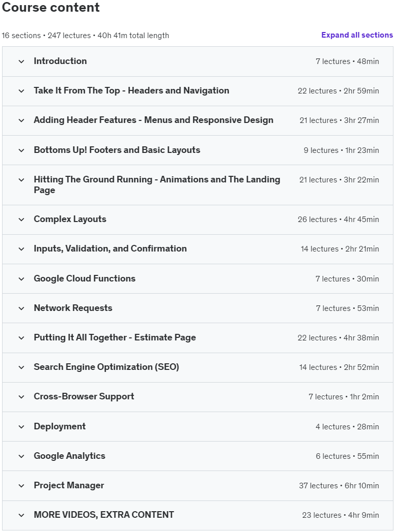Click the 7 lectures • 53min text
This screenshot has height=532, width=395.
[348, 308]
